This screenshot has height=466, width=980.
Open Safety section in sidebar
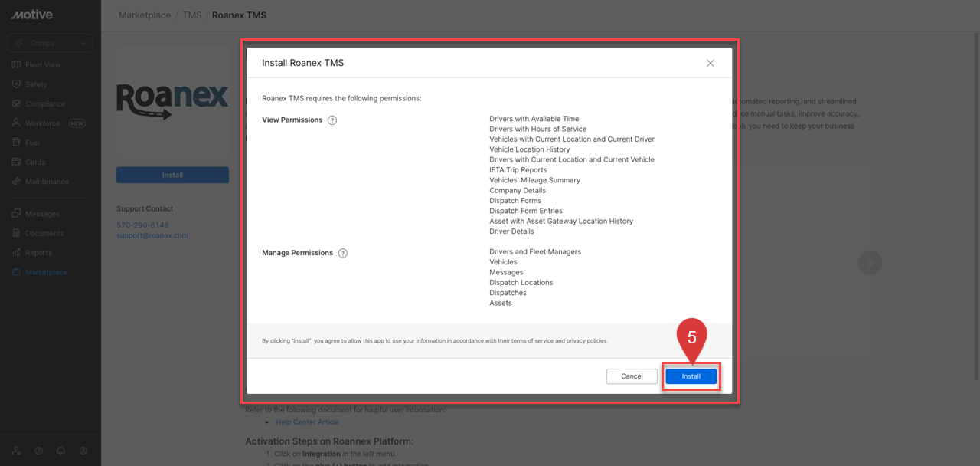click(x=36, y=84)
